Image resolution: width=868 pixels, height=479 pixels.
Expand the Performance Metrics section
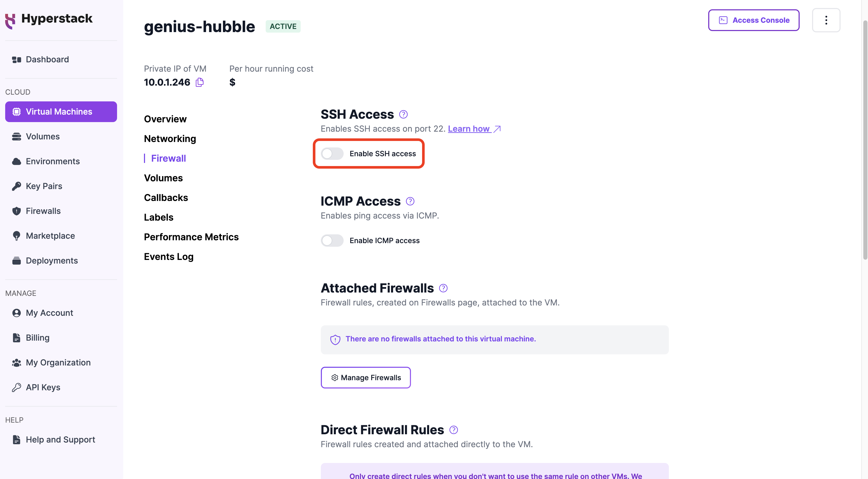(x=191, y=237)
